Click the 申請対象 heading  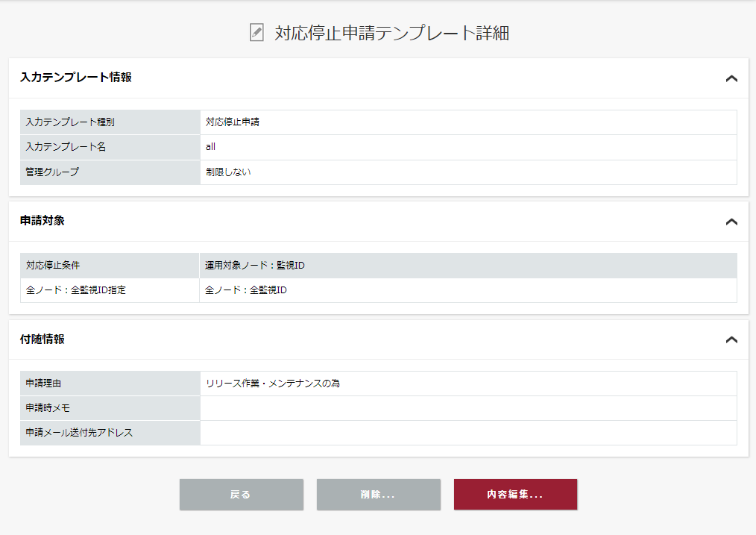point(42,220)
